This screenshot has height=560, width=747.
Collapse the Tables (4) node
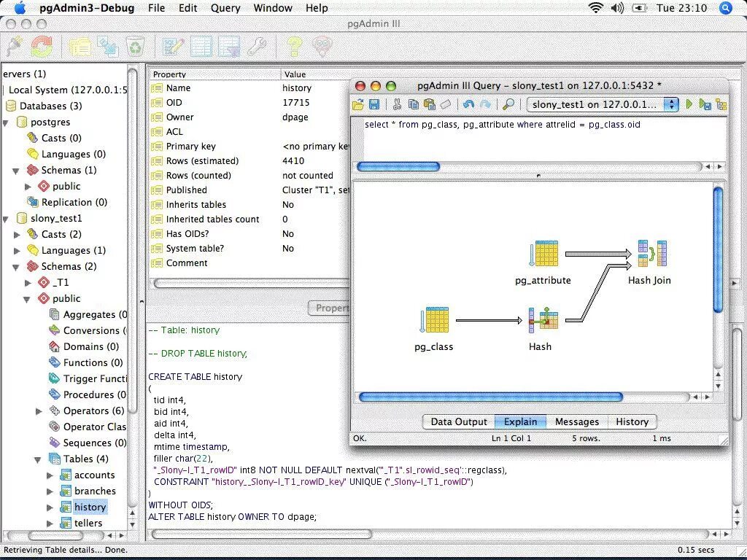pyautogui.click(x=38, y=460)
